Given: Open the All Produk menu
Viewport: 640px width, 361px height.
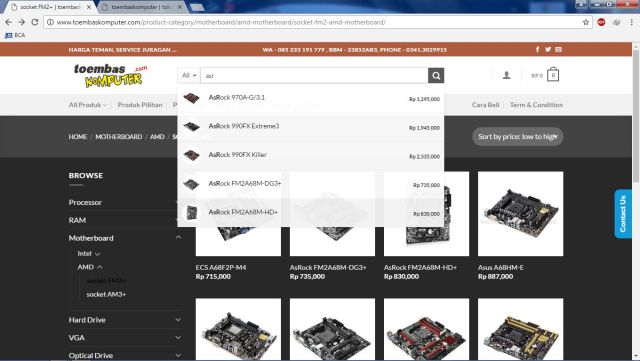Looking at the screenshot, I should tap(88, 105).
